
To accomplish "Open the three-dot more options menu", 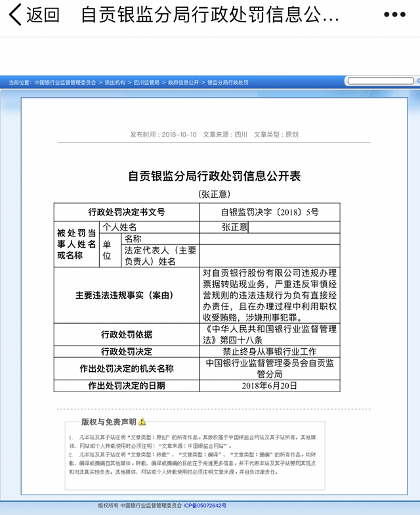I will 394,15.
